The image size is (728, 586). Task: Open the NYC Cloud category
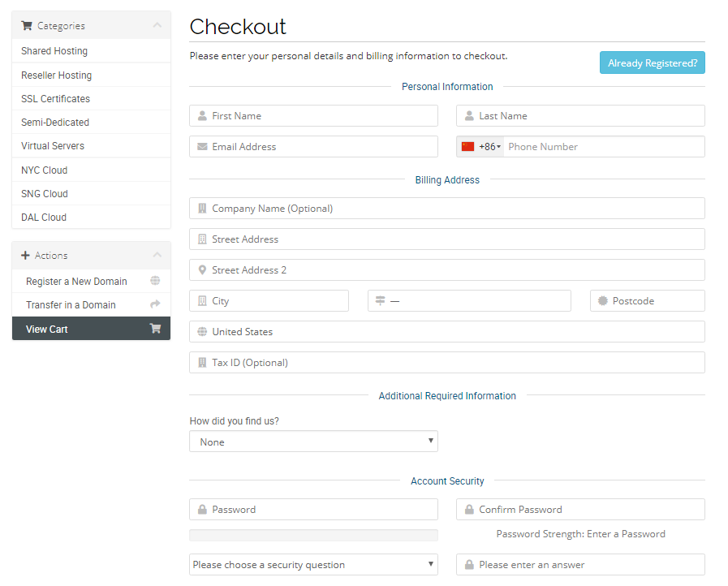pos(44,170)
